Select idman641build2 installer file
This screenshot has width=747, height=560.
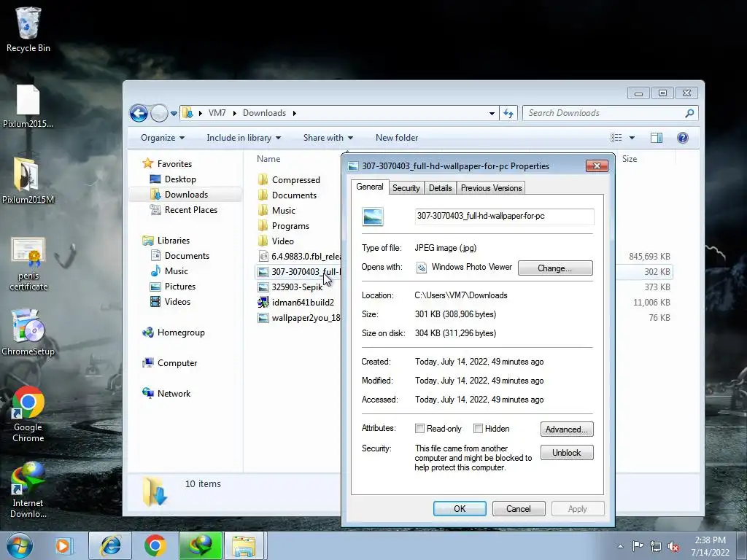point(296,303)
